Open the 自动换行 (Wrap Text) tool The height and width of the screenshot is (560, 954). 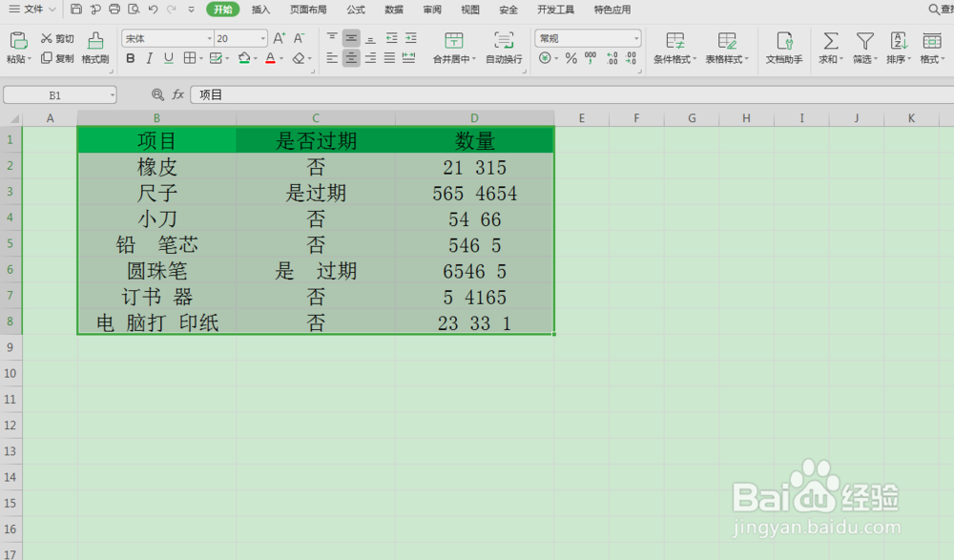(x=505, y=48)
